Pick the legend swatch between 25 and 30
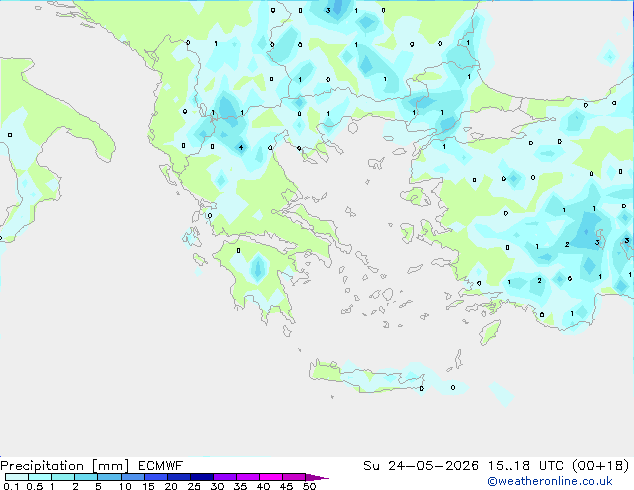634x490 pixels. pos(202,477)
